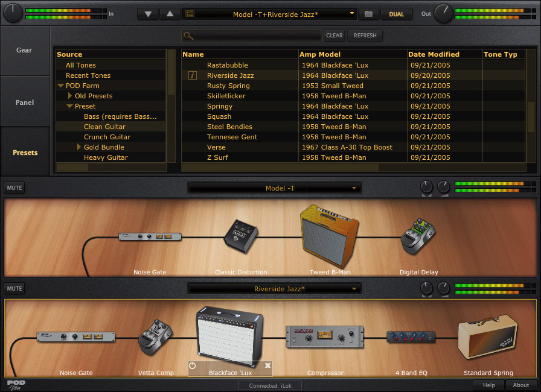This screenshot has width=541, height=392.
Task: Select the Vetta Comp pedal
Action: [x=155, y=337]
